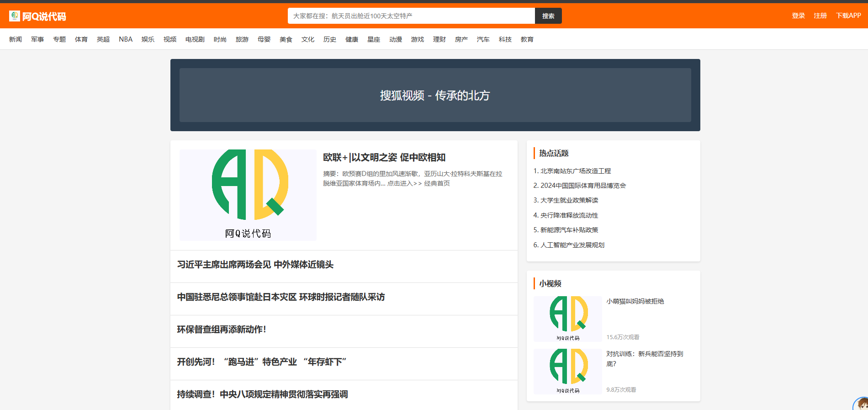This screenshot has width=868, height=410.
Task: Select the 新闻 navigation item
Action: pos(16,39)
